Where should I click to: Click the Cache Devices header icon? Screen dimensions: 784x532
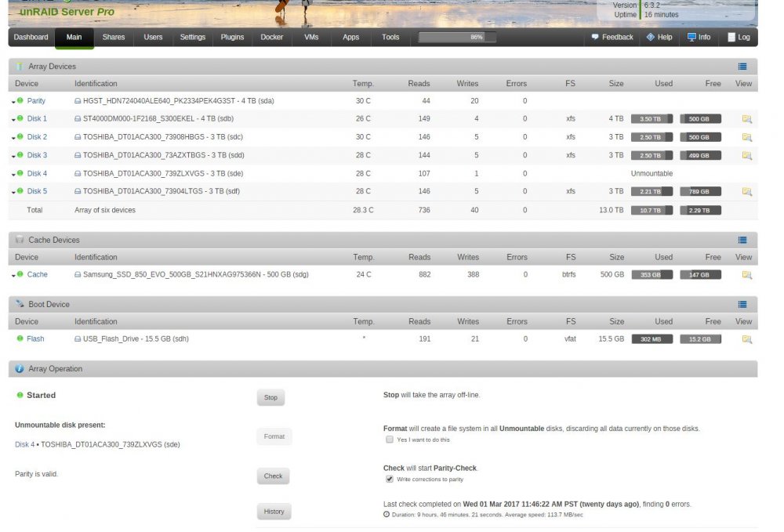(x=20, y=240)
